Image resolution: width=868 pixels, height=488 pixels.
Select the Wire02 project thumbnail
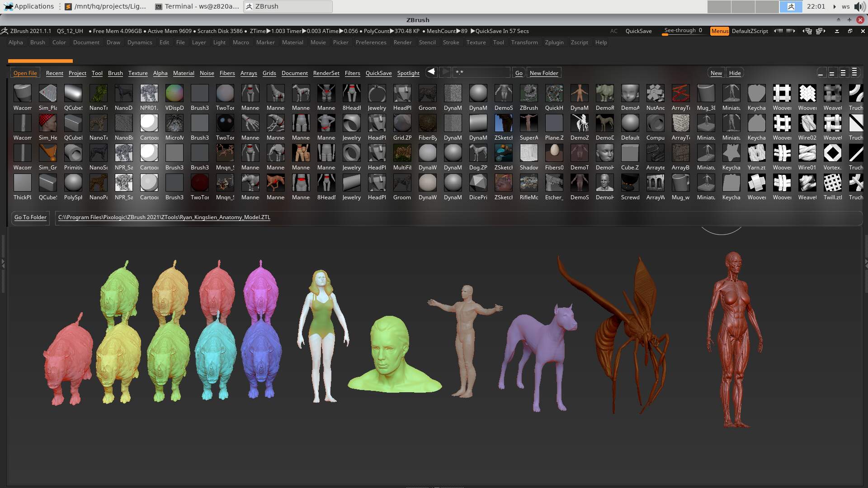pos(807,123)
